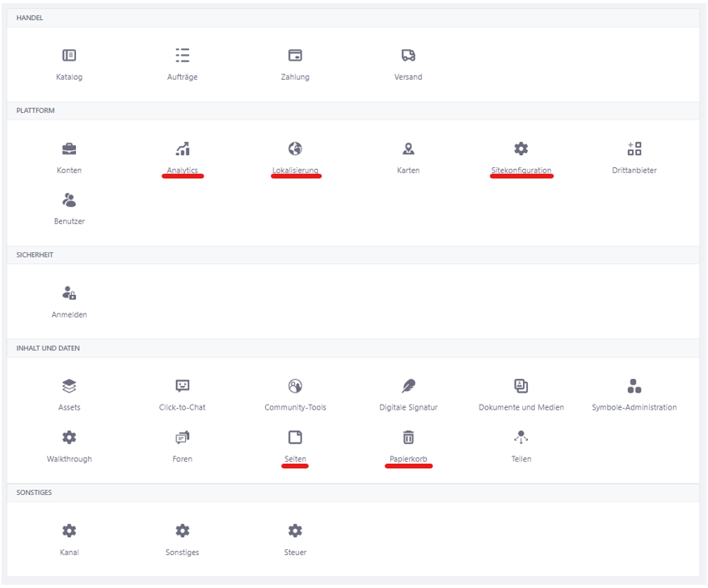The height and width of the screenshot is (588, 708).
Task: Select the Versand truck icon
Action: point(408,56)
